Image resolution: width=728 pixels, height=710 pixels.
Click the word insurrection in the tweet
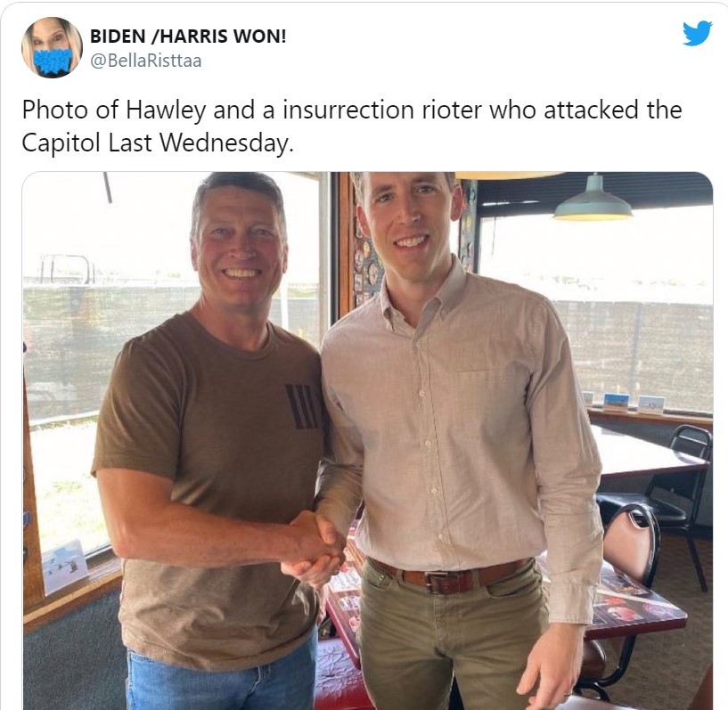[x=348, y=110]
